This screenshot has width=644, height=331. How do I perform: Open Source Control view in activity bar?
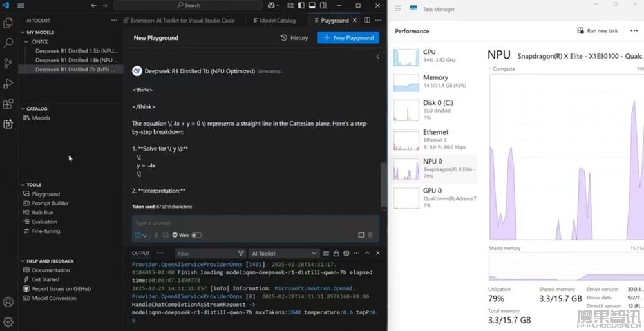pyautogui.click(x=8, y=63)
